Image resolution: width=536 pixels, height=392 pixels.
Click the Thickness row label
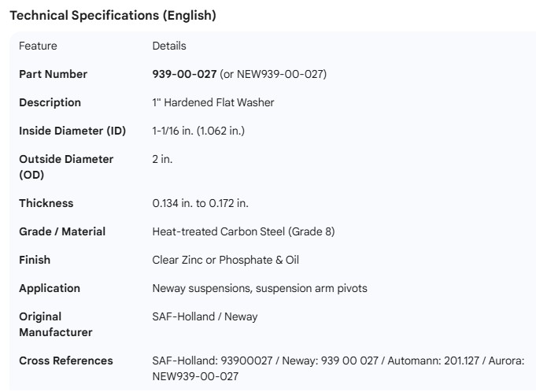coord(46,203)
